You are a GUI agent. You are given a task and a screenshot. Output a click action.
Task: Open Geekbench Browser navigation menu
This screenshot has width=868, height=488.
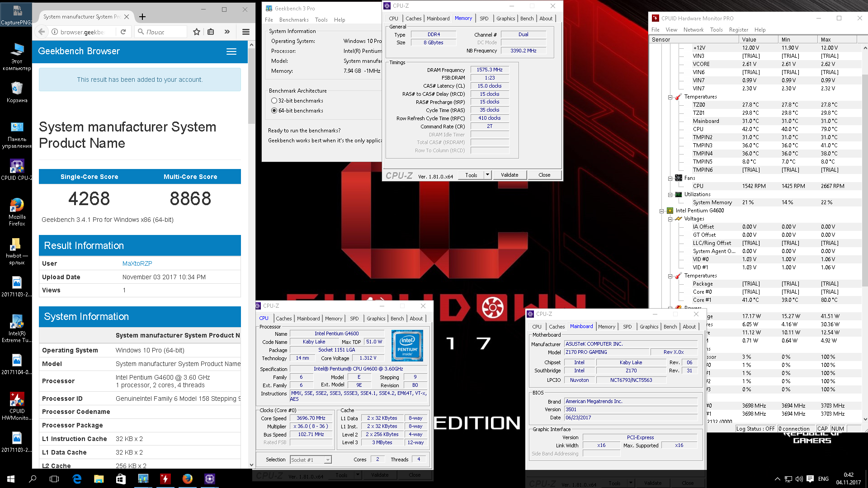231,52
